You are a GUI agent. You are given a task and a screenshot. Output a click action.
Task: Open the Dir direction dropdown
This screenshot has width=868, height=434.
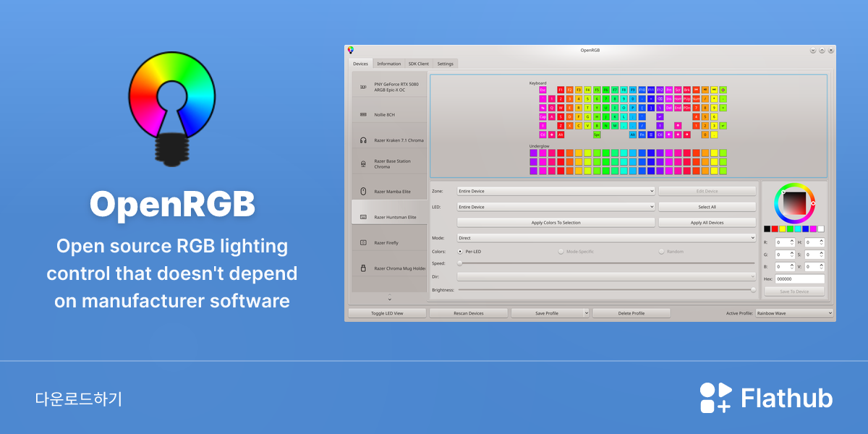click(606, 276)
